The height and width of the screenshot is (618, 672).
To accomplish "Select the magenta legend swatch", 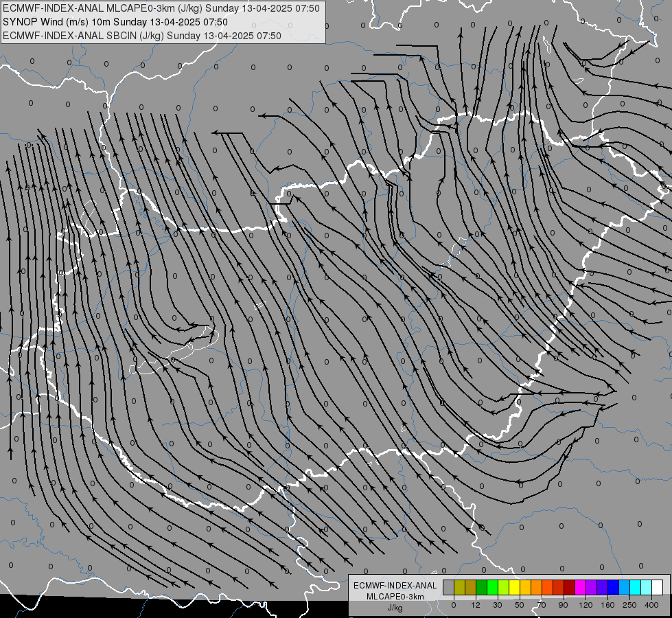I will (x=580, y=588).
